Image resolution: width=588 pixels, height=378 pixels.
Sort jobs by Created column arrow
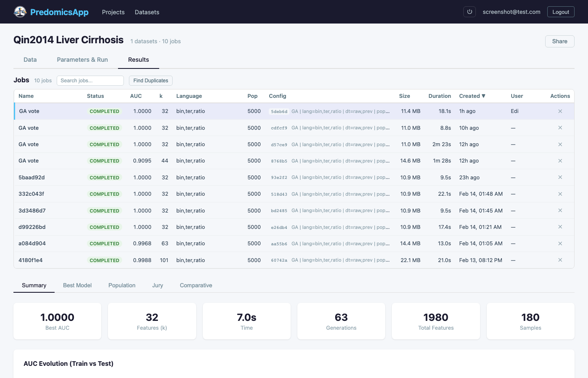tap(483, 96)
